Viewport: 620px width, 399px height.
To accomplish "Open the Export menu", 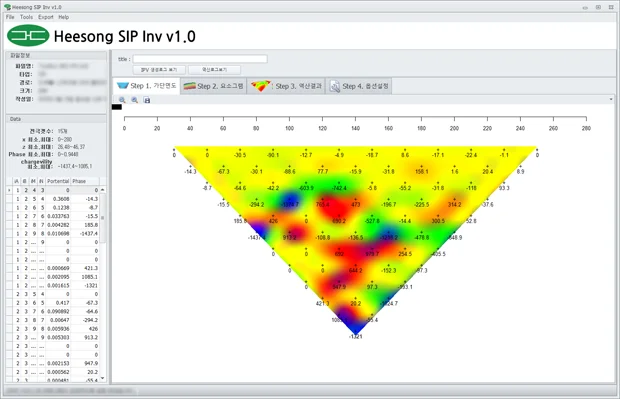I will click(x=46, y=17).
